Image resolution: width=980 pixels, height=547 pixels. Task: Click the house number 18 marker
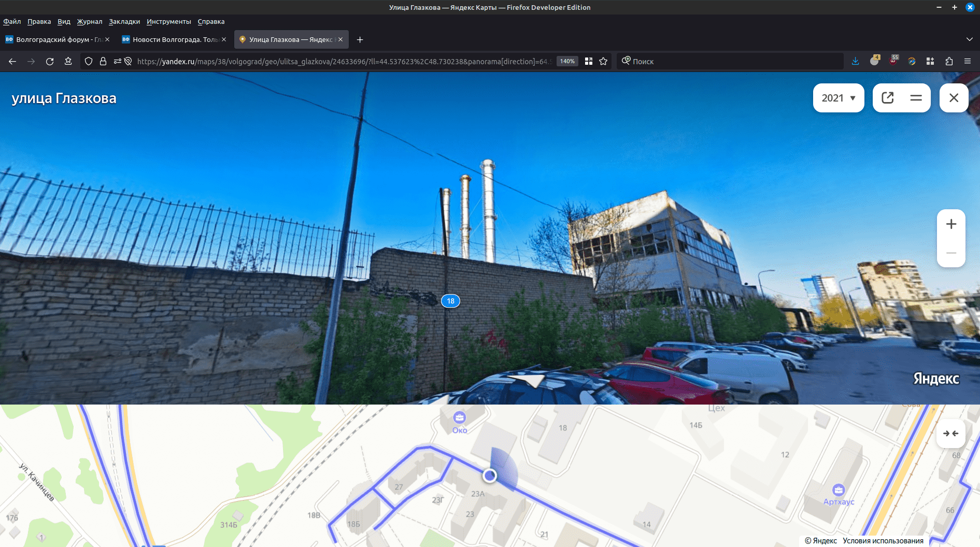(x=450, y=301)
